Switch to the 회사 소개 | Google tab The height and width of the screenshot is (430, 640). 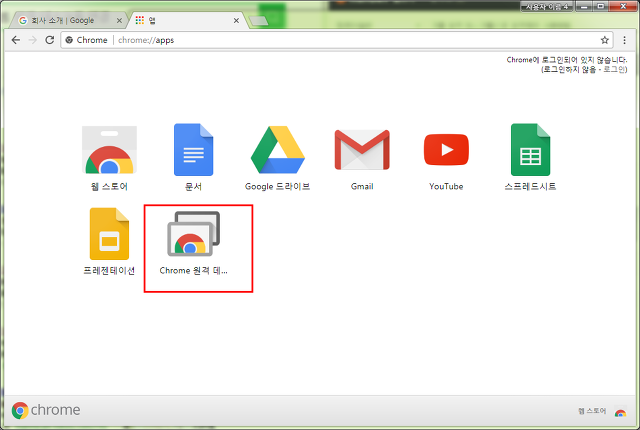pyautogui.click(x=67, y=20)
